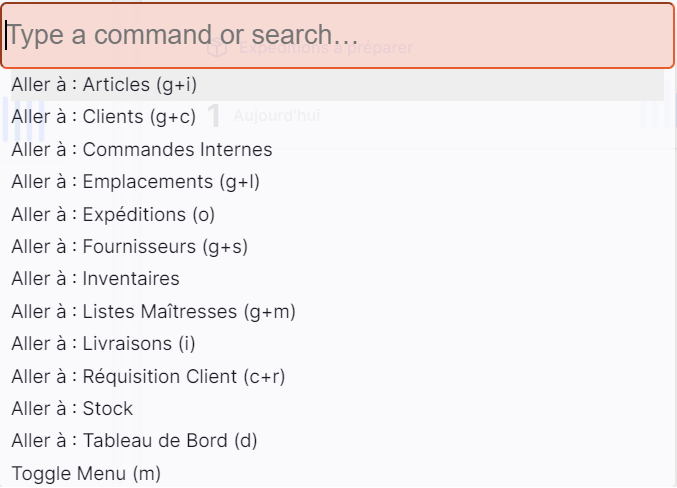Select Aller à : Expéditions (o)
The width and height of the screenshot is (677, 488).
pos(338,214)
